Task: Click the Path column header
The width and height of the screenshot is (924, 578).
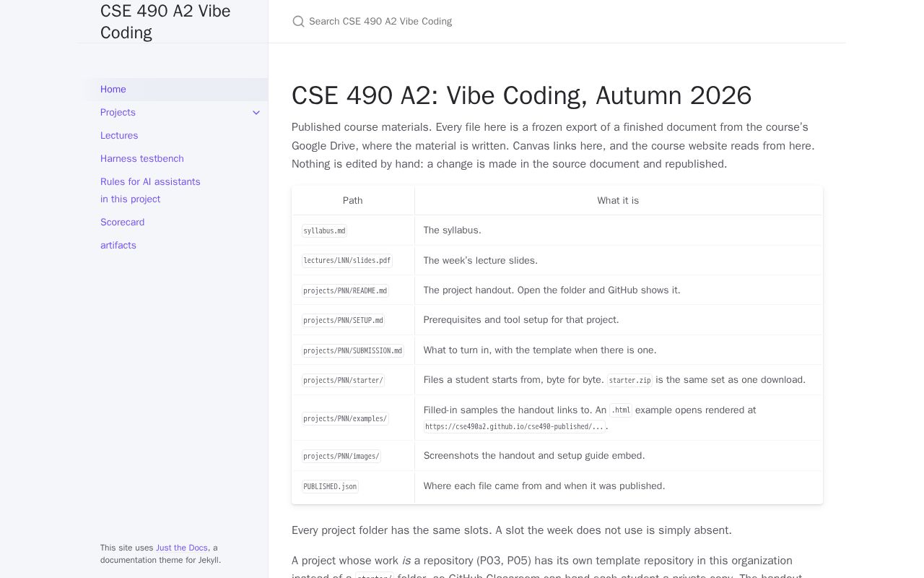Action: click(x=353, y=201)
